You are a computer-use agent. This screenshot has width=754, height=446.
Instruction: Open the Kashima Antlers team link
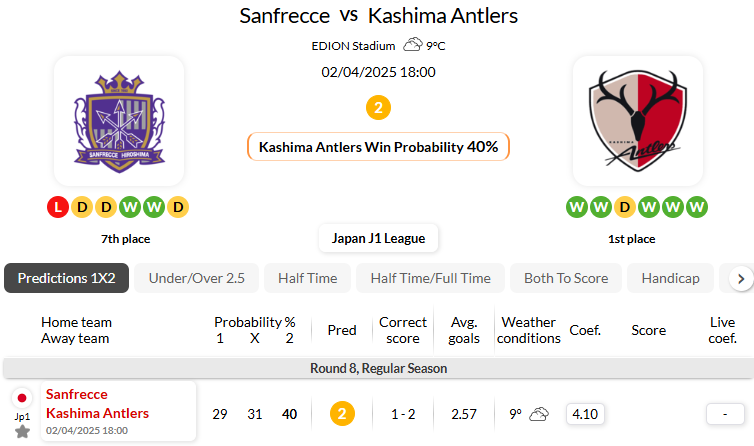[x=97, y=413]
